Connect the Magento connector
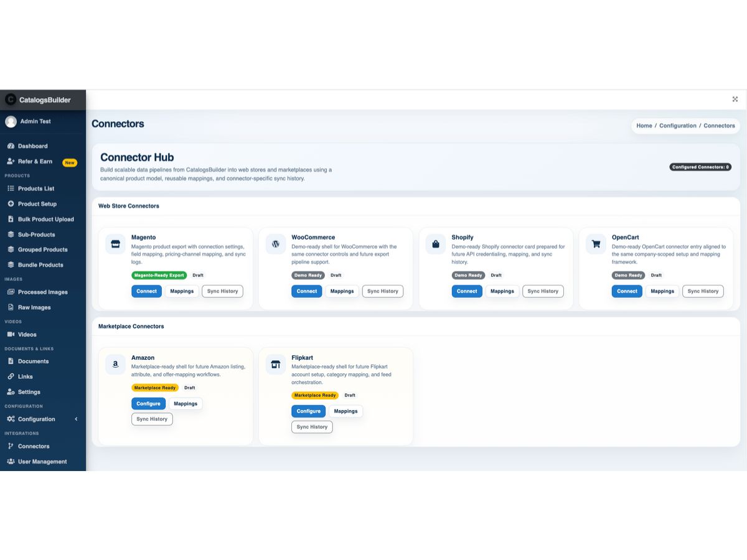Screen dimensions: 747x560 pos(147,291)
